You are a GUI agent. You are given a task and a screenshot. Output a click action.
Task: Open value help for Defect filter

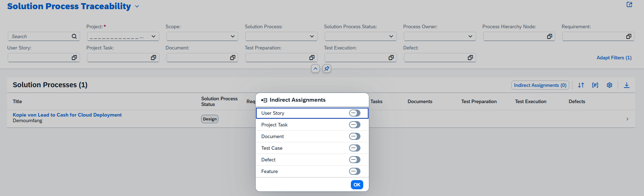[x=470, y=58]
